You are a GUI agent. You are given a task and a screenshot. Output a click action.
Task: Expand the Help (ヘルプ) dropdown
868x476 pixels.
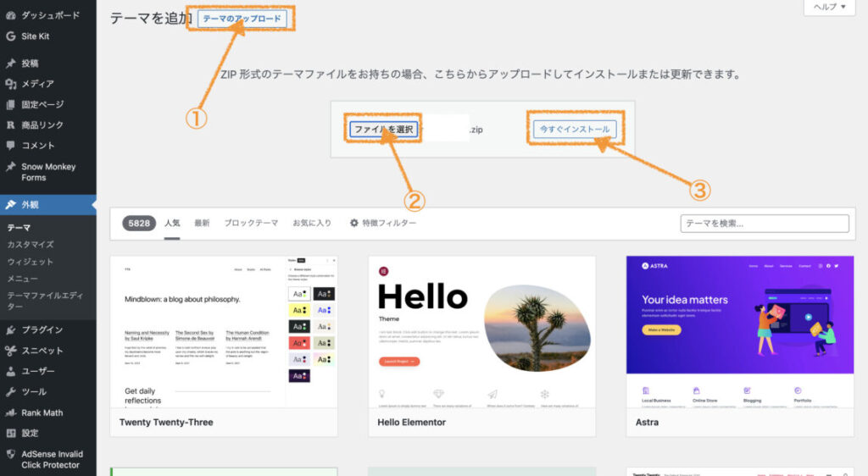[829, 7]
